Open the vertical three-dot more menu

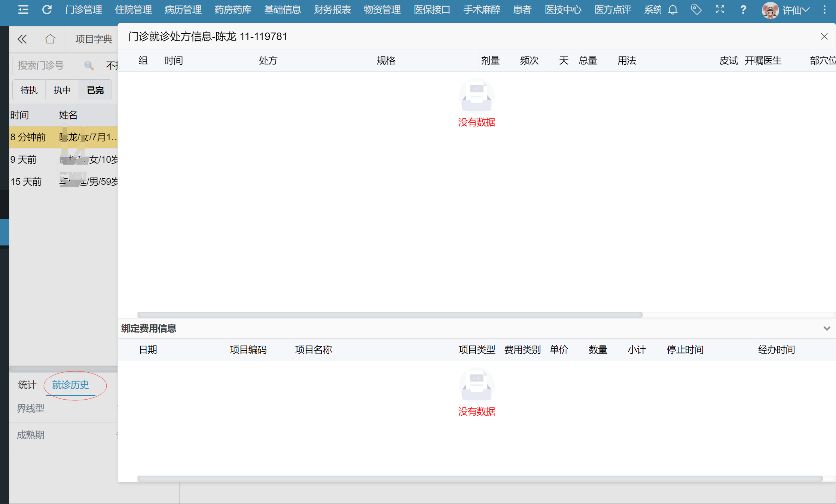click(x=824, y=10)
